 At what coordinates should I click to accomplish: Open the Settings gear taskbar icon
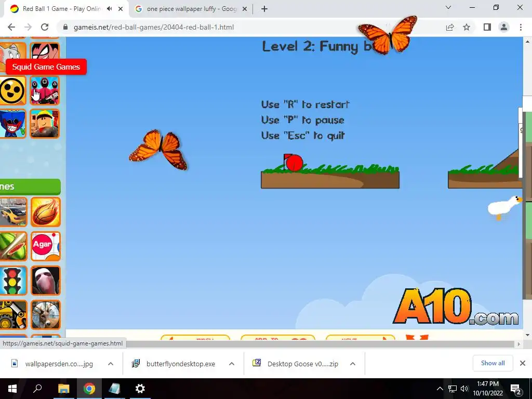click(140, 389)
